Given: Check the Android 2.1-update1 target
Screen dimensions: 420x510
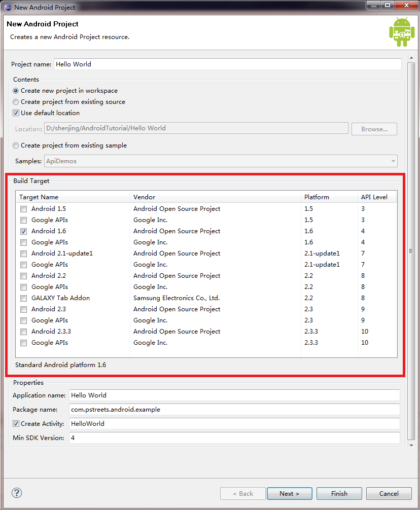Looking at the screenshot, I should 23,253.
